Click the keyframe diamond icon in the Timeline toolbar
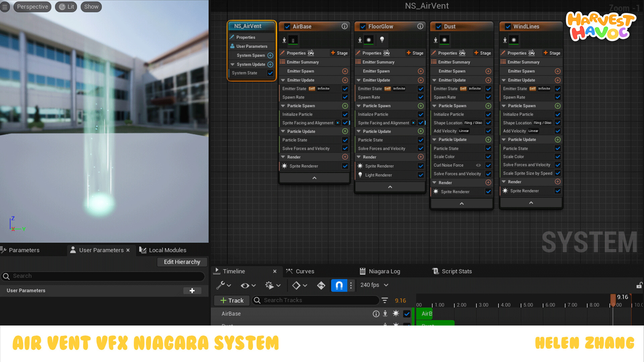The width and height of the screenshot is (644, 362). tap(297, 285)
